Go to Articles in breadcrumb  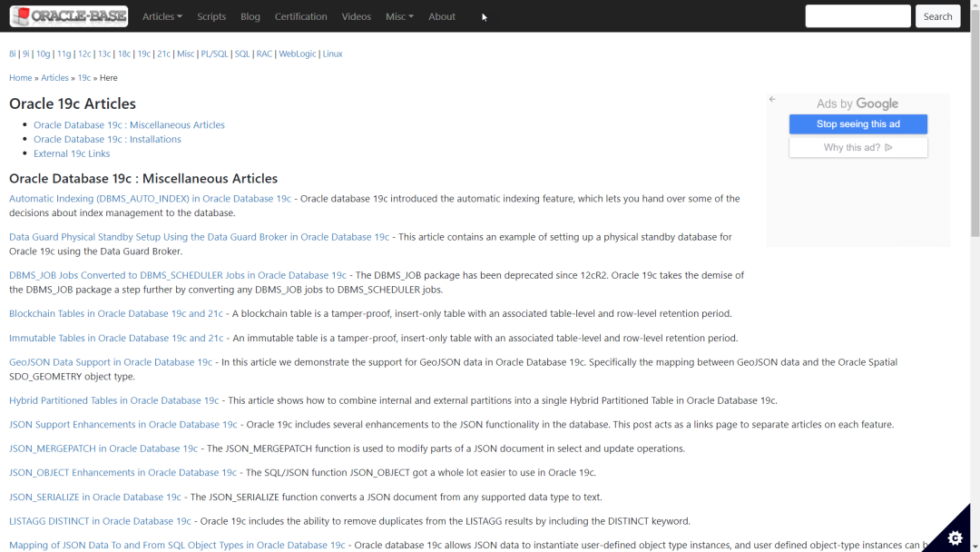55,77
